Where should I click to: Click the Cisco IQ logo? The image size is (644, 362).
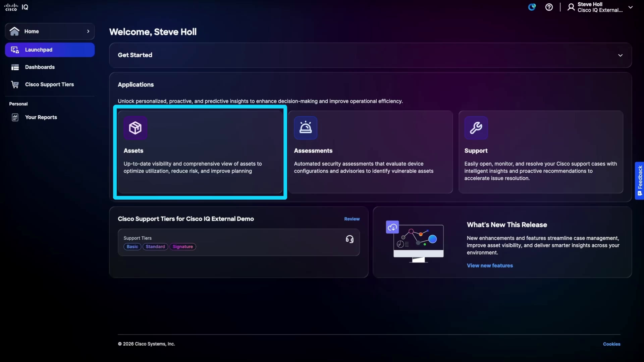click(x=16, y=7)
